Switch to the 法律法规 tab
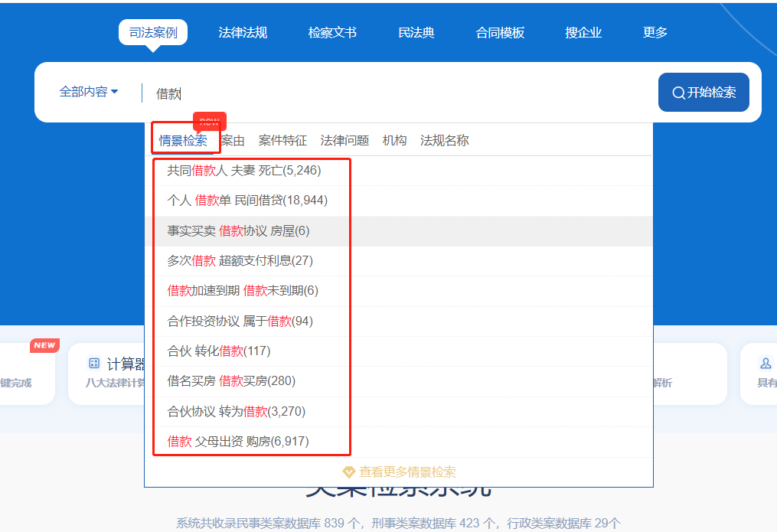 pyautogui.click(x=243, y=33)
